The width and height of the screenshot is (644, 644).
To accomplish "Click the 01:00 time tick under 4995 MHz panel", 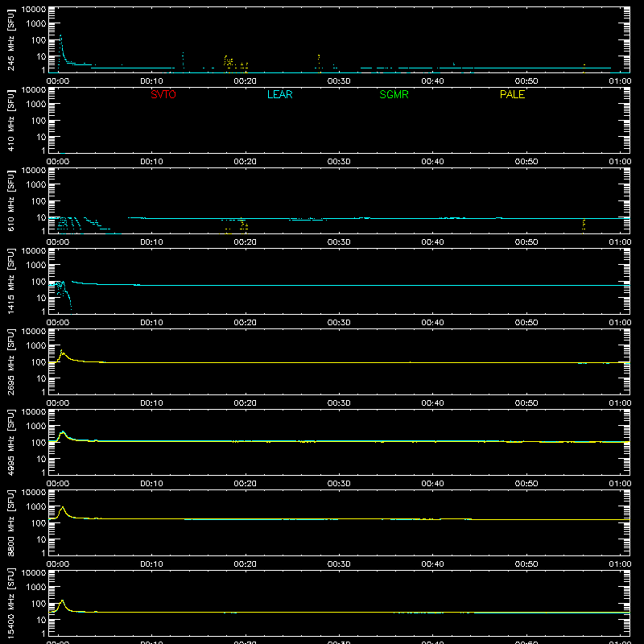I will click(620, 484).
